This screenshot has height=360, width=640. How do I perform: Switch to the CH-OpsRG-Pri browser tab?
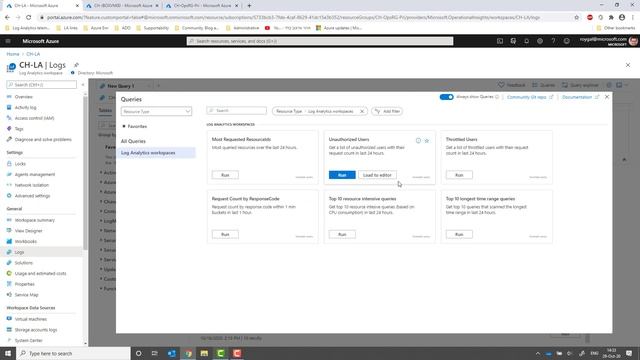coord(202,6)
